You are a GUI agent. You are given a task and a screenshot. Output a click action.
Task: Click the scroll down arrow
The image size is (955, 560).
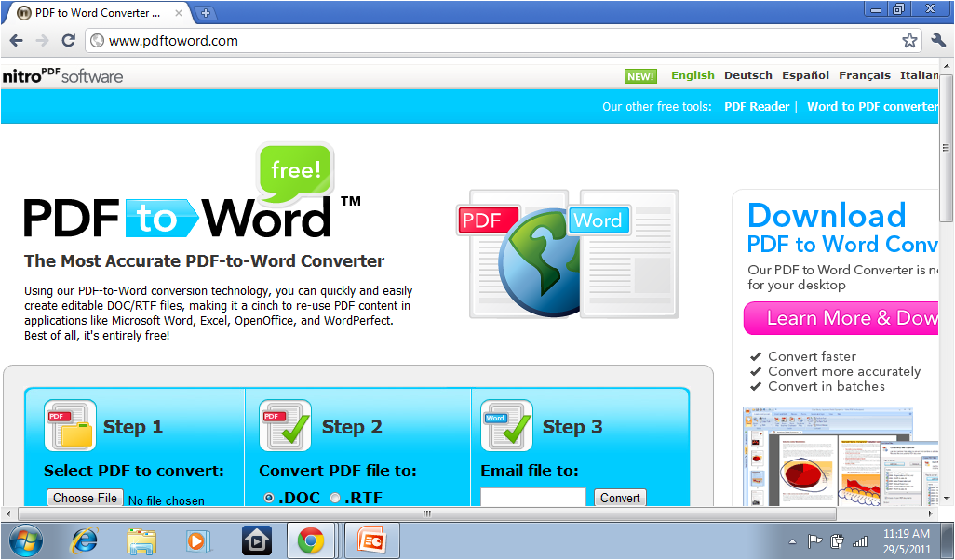point(946,499)
